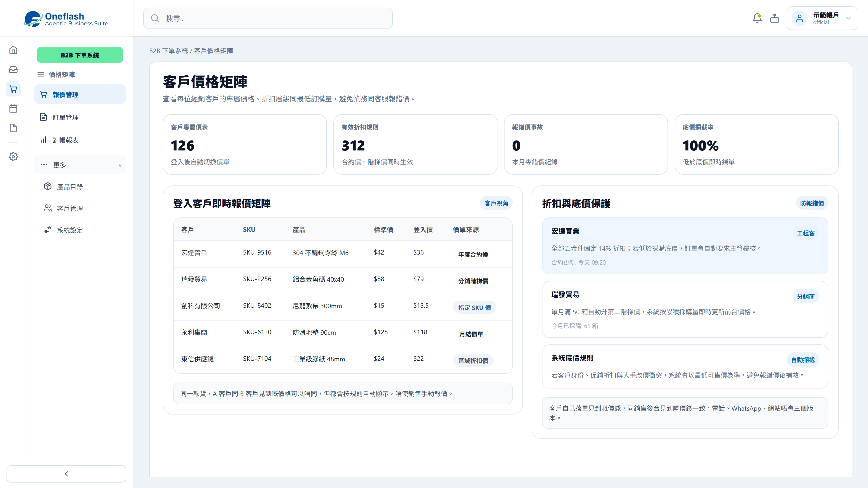The width and height of the screenshot is (868, 488).
Task: Click the B2B 下單系統 green button
Action: coord(80,55)
